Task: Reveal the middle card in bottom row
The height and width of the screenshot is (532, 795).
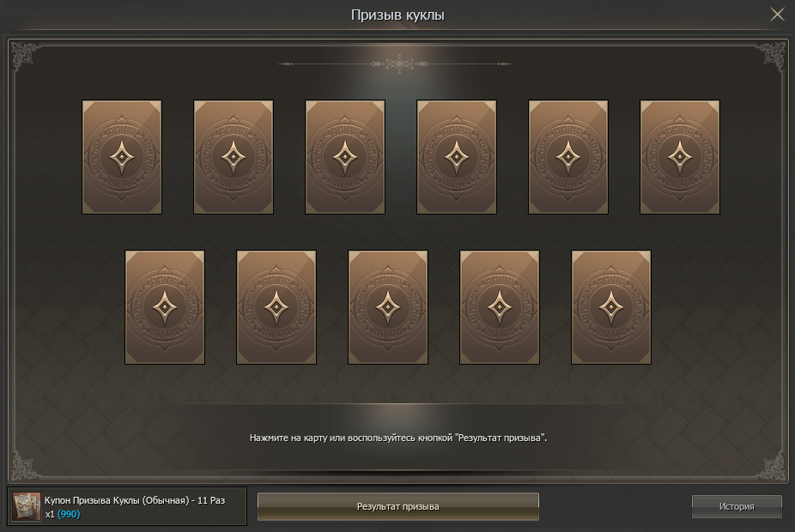Action: (x=388, y=307)
